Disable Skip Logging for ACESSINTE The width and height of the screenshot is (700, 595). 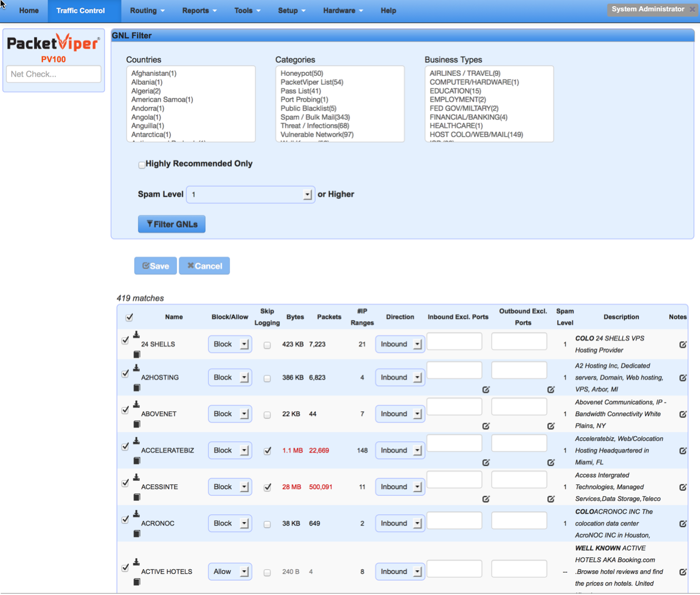coord(268,487)
